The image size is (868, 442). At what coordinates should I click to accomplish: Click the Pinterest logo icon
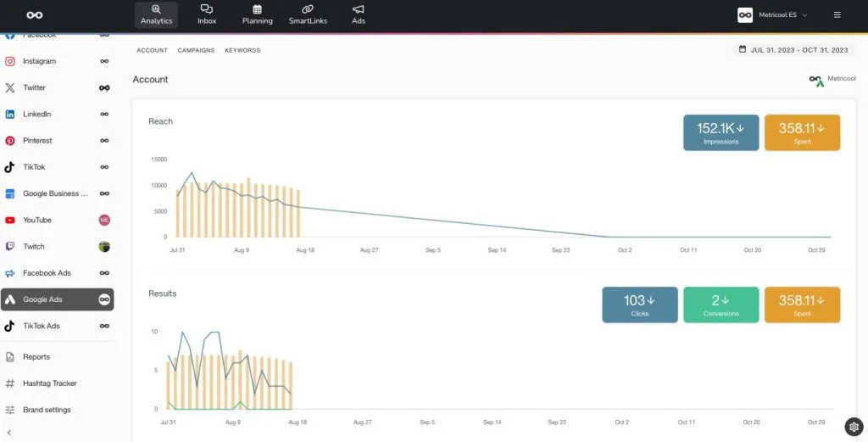10,141
